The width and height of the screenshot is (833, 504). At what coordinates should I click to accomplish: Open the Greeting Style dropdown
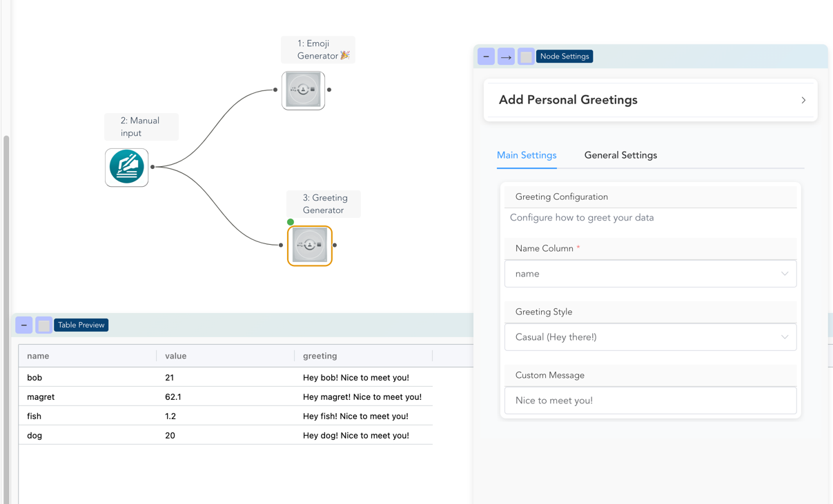pyautogui.click(x=650, y=337)
